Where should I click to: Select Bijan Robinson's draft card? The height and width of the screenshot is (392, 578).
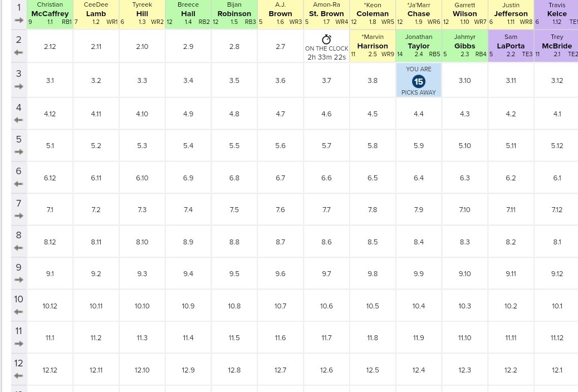point(234,13)
